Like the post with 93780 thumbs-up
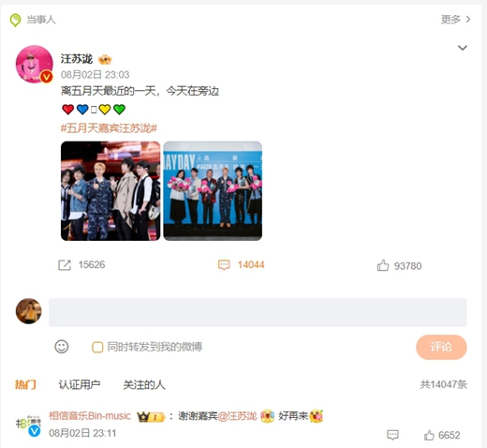487x448 pixels. (x=383, y=265)
